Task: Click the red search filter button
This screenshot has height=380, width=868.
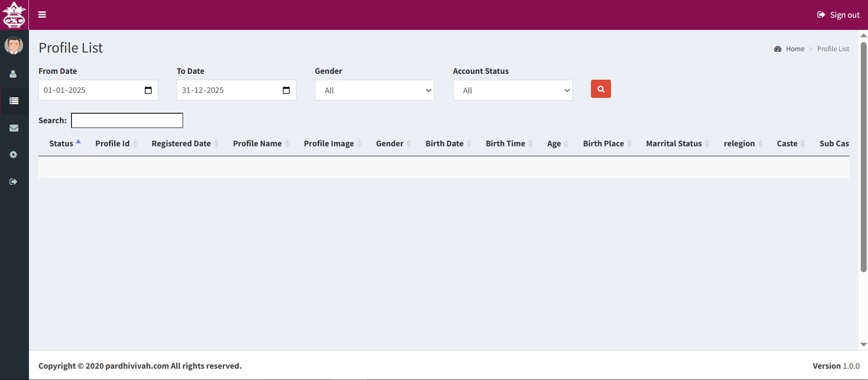Action: coord(601,89)
